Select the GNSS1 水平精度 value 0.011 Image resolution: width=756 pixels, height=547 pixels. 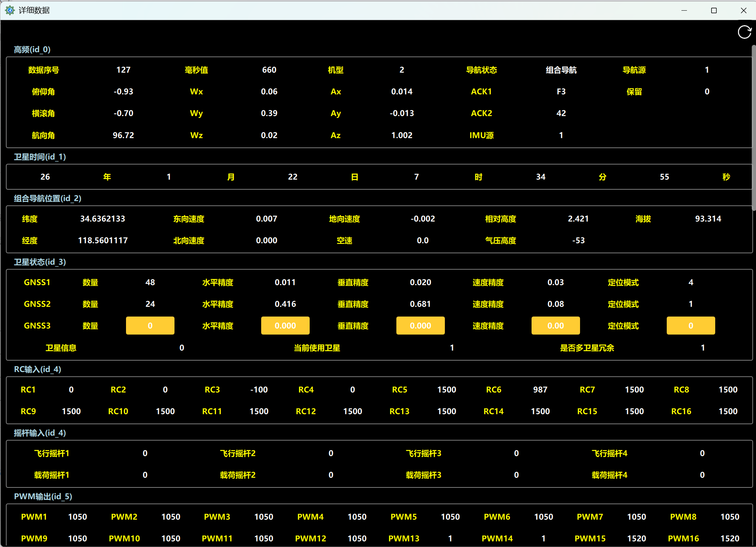pos(285,282)
